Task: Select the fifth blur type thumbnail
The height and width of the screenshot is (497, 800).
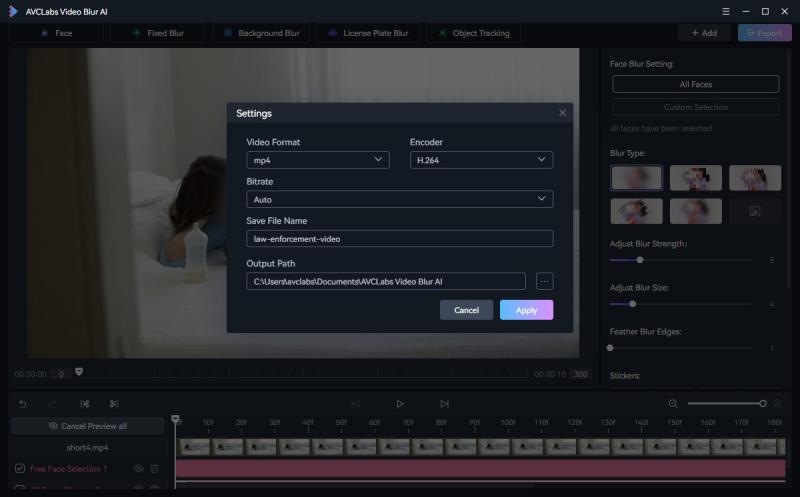Action: pos(695,211)
